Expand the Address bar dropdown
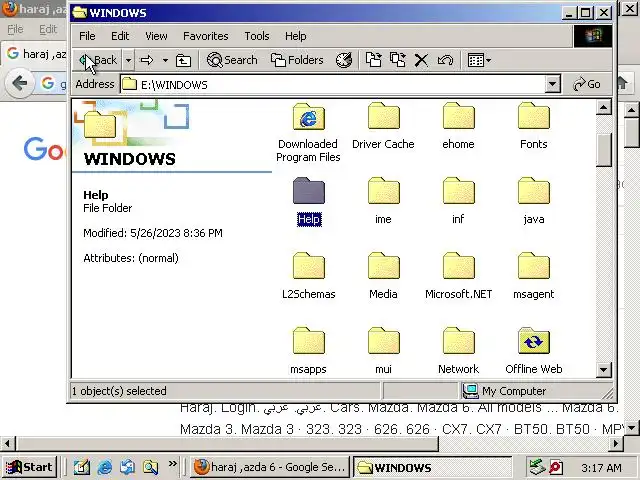Viewport: 640px width, 480px height. point(552,84)
